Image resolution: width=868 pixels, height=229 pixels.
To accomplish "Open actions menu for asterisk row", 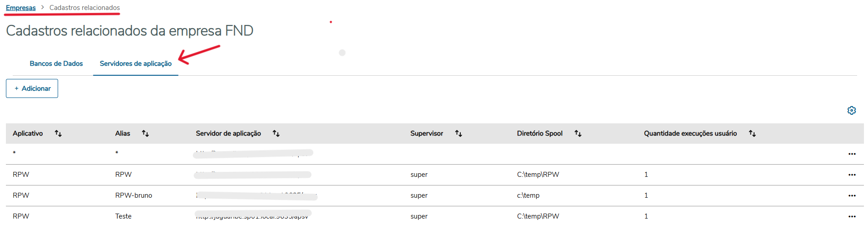I will tap(852, 154).
